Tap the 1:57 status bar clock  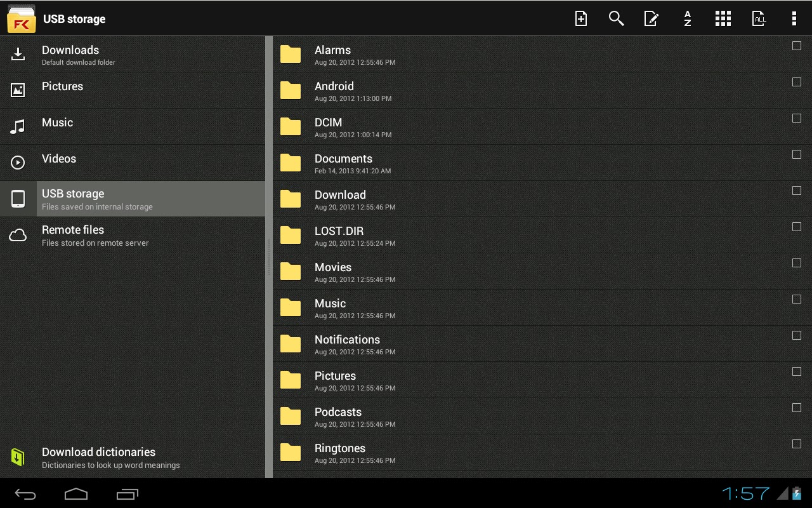tap(745, 493)
